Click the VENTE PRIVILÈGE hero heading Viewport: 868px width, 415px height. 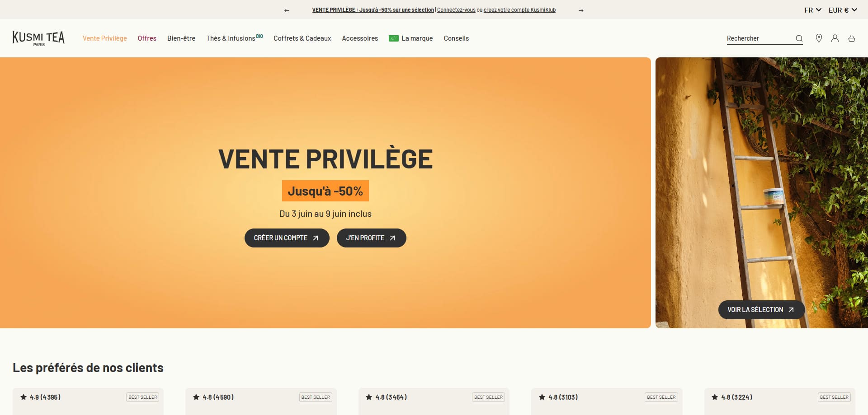point(325,159)
